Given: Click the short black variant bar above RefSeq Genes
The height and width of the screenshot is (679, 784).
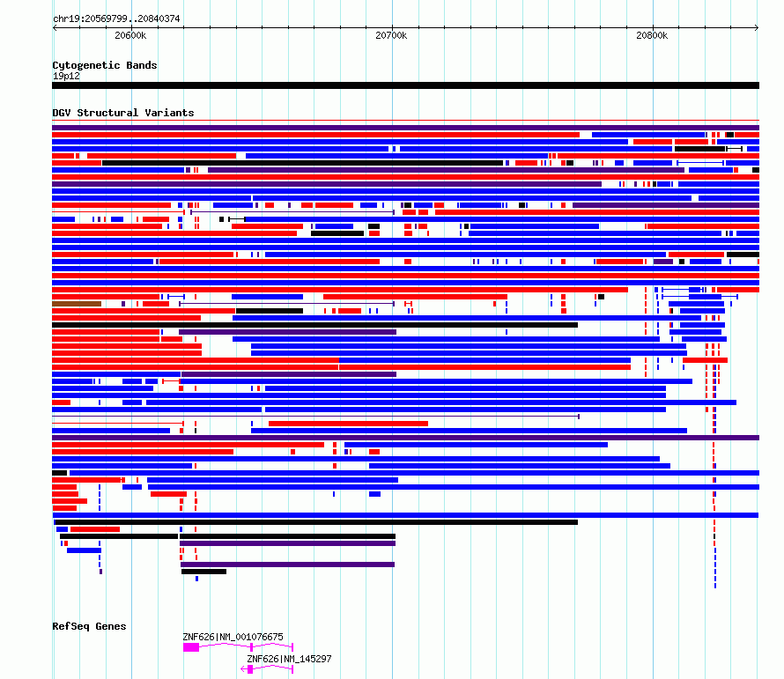Looking at the screenshot, I should [x=204, y=572].
